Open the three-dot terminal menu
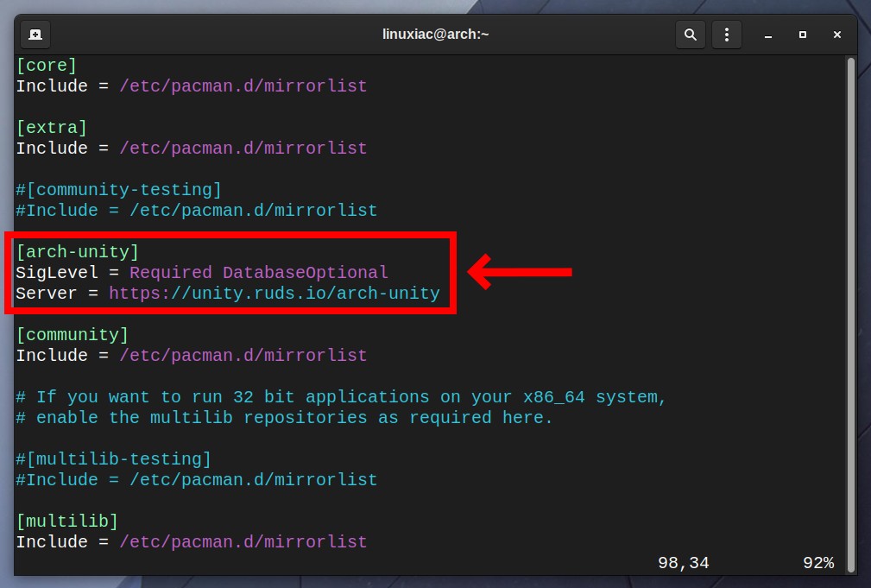The height and width of the screenshot is (588, 871). click(727, 34)
